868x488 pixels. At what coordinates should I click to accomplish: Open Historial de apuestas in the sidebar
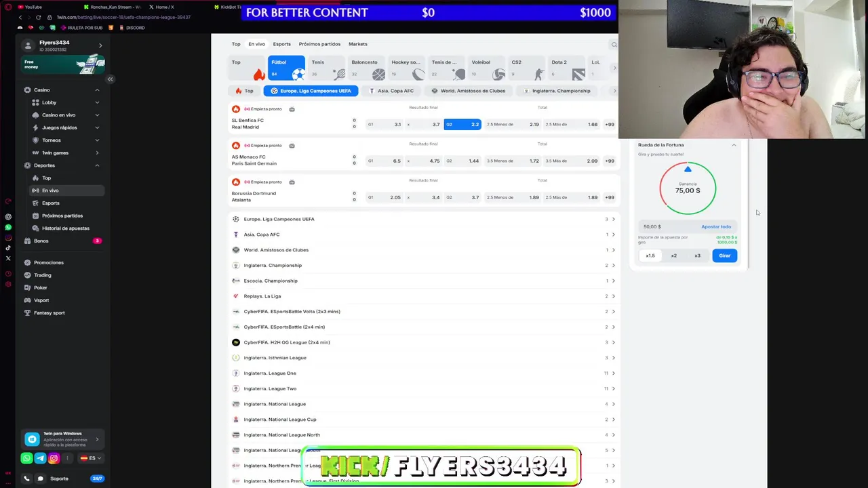tap(65, 228)
